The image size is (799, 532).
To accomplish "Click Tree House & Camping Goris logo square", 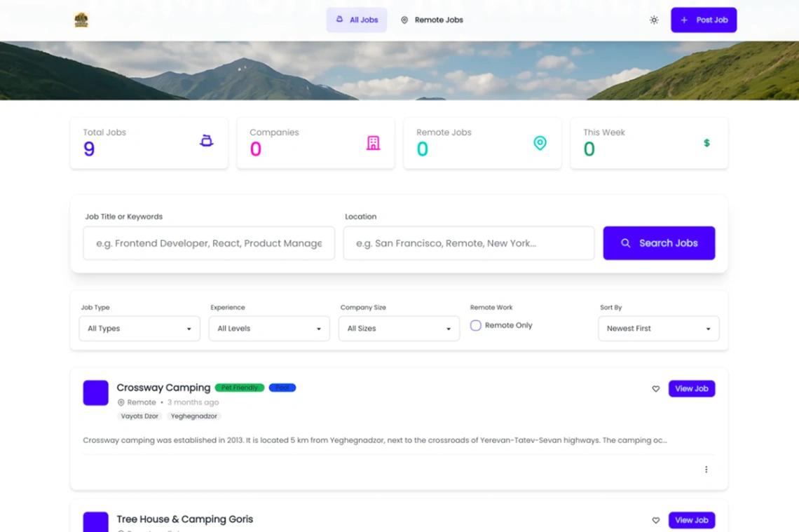I will [x=96, y=521].
